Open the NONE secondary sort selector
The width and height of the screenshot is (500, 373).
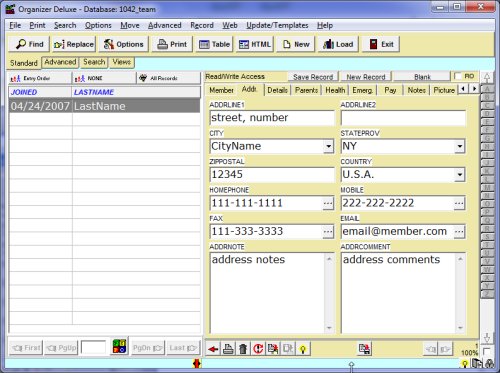click(x=104, y=78)
